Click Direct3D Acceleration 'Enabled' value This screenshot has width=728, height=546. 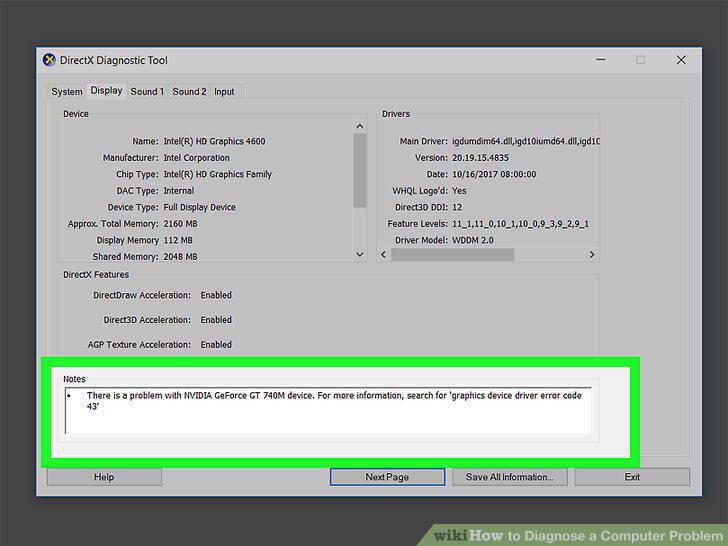pyautogui.click(x=216, y=320)
